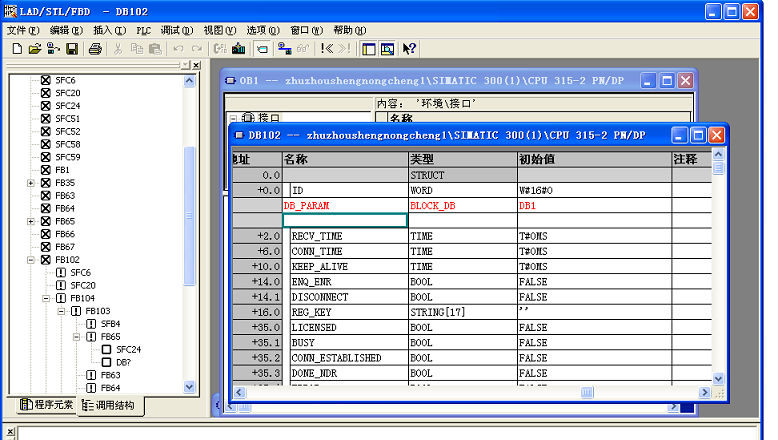778x440 pixels.
Task: Go to next error icon
Action: coord(344,49)
